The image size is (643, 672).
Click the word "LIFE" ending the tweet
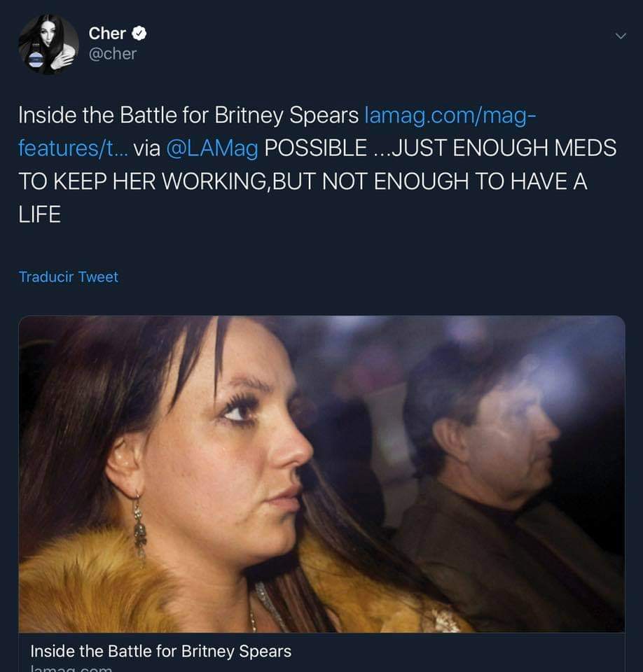pos(40,214)
